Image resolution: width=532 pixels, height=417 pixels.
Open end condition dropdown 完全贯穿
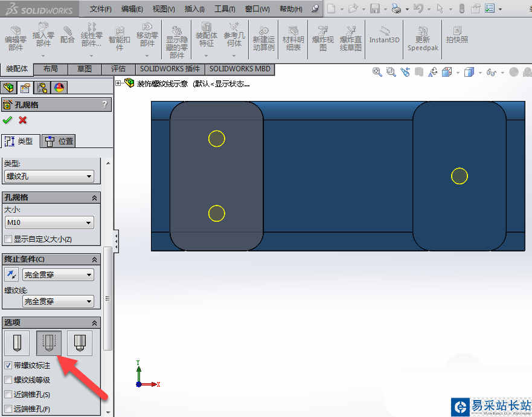pos(58,274)
